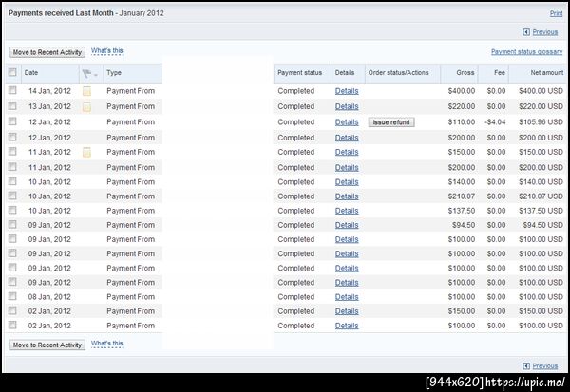The image size is (570, 392).
Task: Check the $140.00 payment row checkbox
Action: (x=12, y=181)
